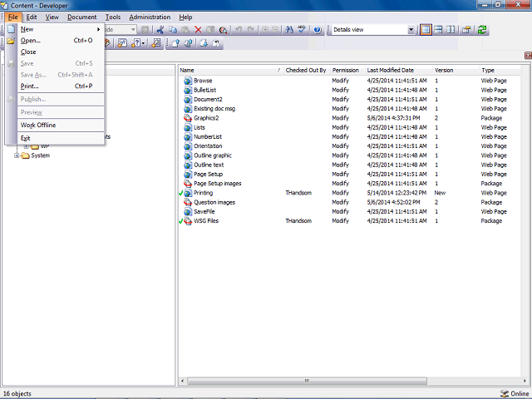Image resolution: width=532 pixels, height=399 pixels.
Task: Open the Tools menu
Action: 113,17
